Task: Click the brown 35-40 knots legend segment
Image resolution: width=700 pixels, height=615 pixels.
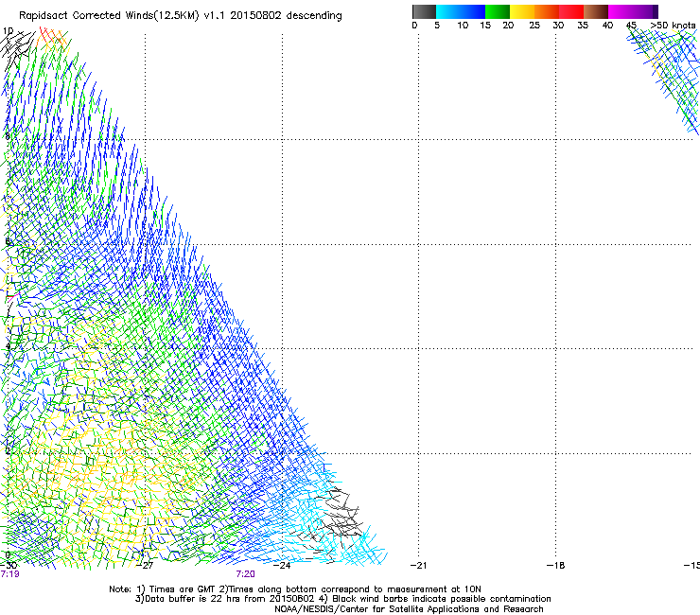Action: [x=596, y=11]
